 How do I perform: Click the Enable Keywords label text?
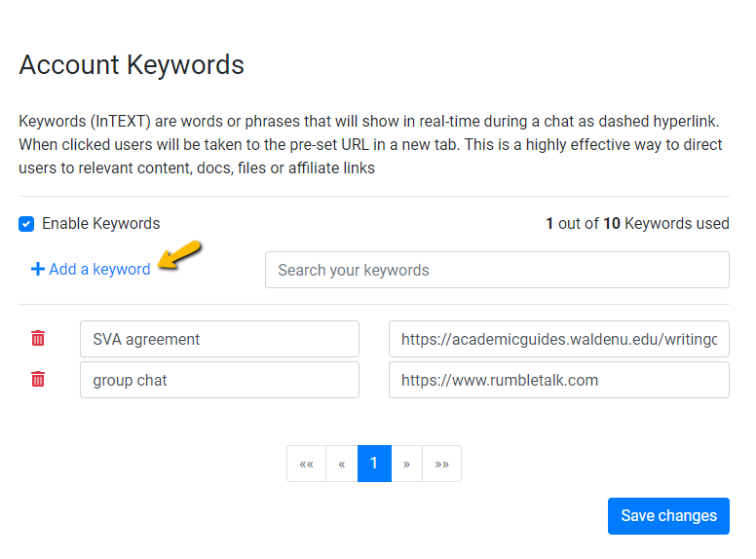(x=100, y=224)
